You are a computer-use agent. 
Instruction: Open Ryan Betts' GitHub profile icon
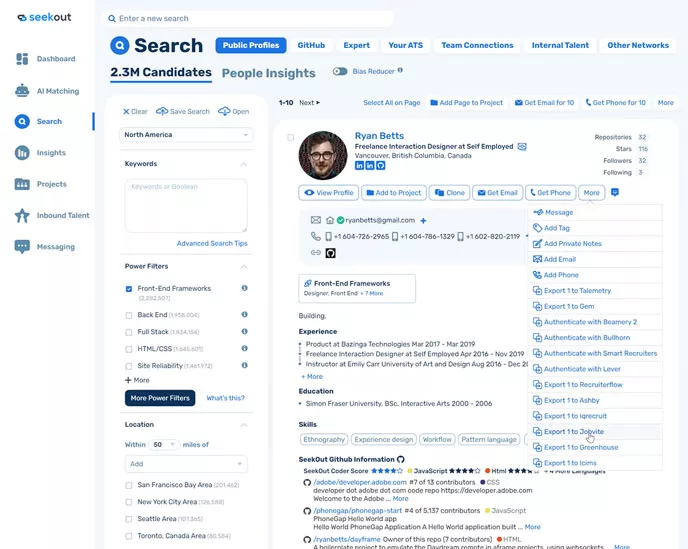(x=380, y=166)
